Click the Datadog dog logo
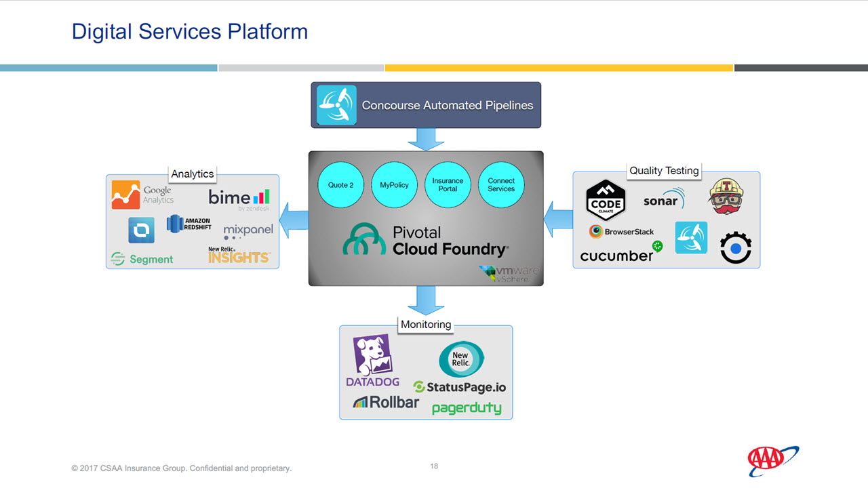 coord(372,361)
